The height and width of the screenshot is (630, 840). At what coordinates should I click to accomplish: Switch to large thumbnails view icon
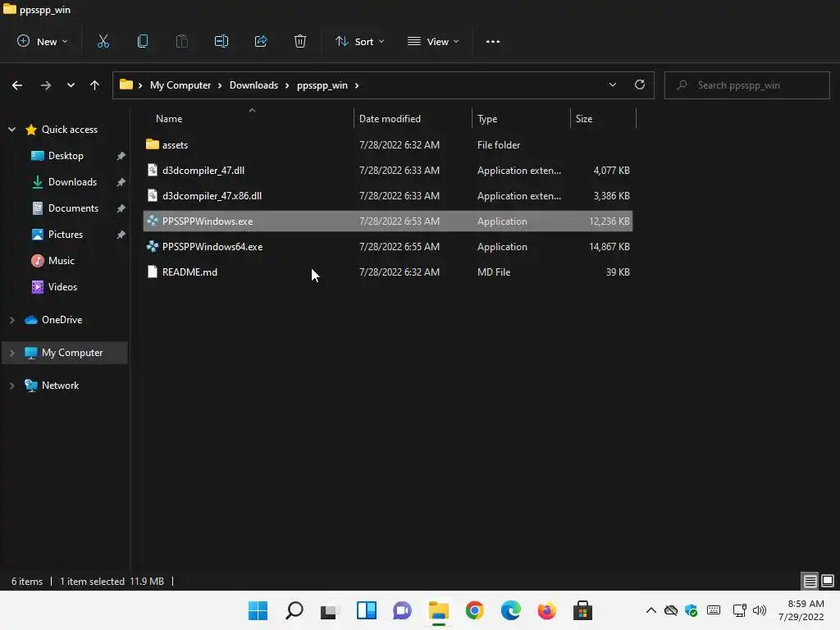click(828, 581)
